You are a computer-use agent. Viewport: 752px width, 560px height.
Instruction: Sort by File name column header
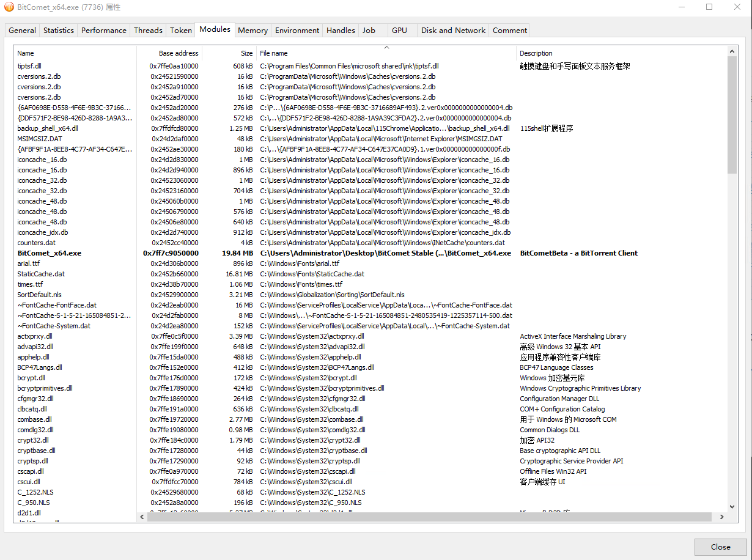273,53
